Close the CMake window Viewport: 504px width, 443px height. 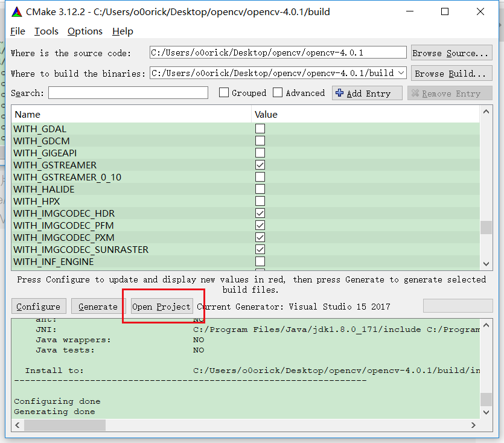coord(480,11)
